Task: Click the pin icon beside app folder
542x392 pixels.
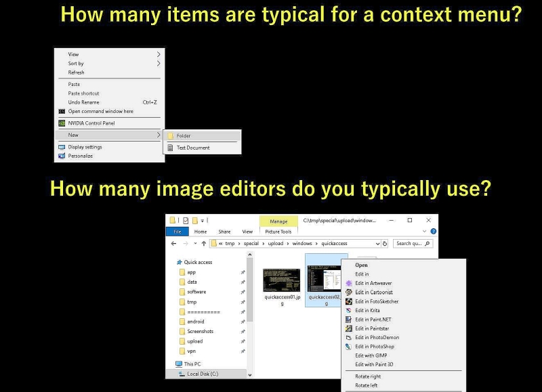Action: (x=243, y=272)
